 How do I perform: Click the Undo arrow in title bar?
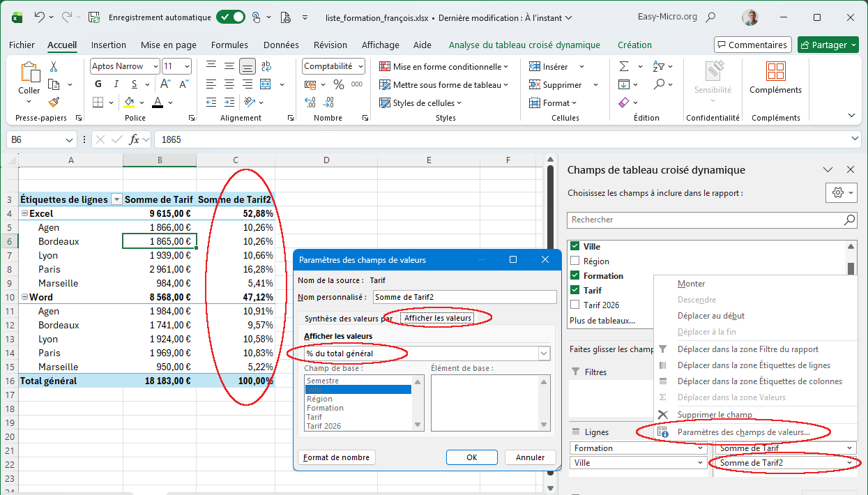tap(40, 17)
